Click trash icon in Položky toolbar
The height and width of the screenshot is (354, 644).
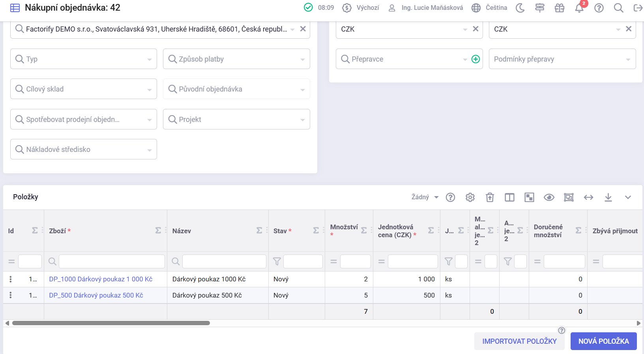click(490, 197)
